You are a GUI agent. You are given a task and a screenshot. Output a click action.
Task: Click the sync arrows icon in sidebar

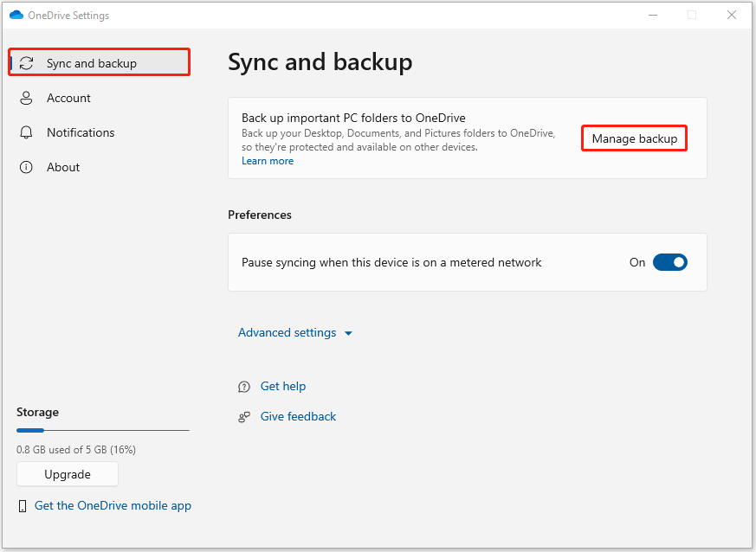pos(26,63)
